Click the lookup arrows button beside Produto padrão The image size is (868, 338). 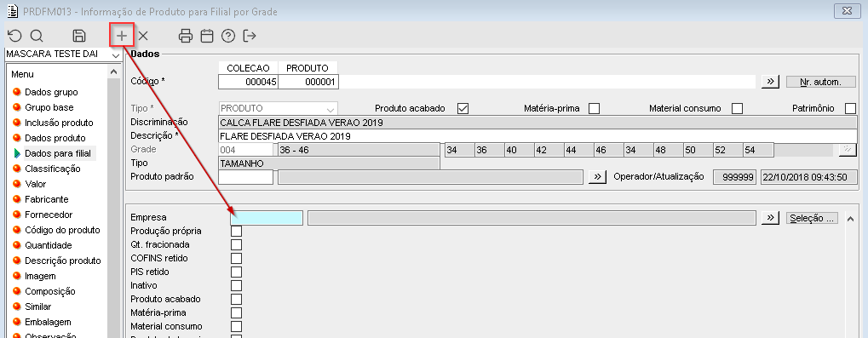[597, 176]
